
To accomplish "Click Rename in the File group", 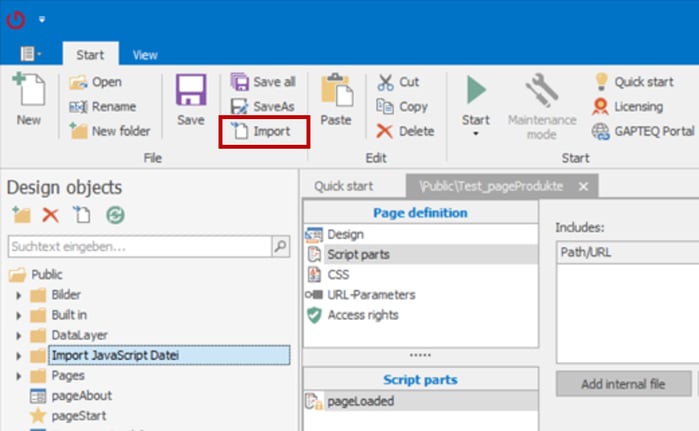I will pos(103,107).
